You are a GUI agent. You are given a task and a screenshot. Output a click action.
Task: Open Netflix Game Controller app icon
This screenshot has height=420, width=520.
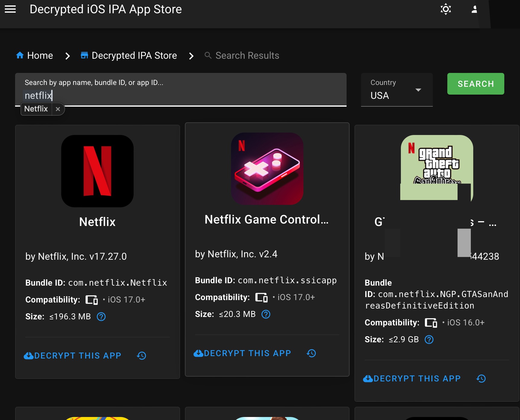[x=267, y=169]
